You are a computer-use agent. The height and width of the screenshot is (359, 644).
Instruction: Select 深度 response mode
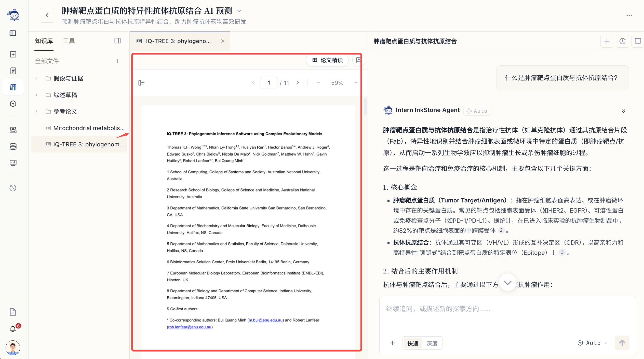(x=432, y=343)
